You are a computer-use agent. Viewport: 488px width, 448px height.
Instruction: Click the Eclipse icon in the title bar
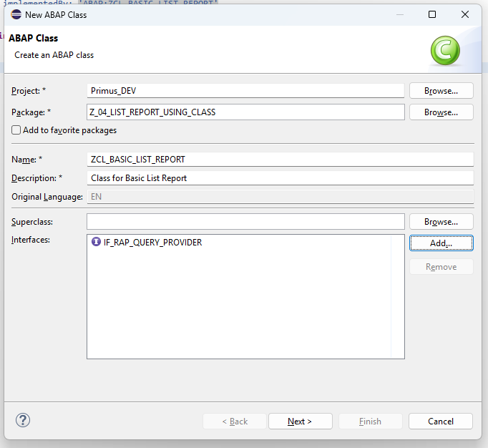coord(16,14)
